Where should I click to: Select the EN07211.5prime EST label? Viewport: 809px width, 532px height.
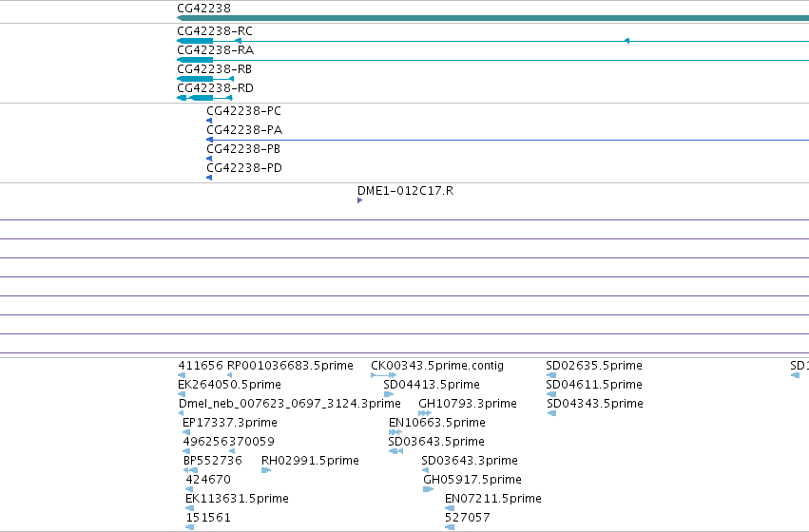point(492,499)
